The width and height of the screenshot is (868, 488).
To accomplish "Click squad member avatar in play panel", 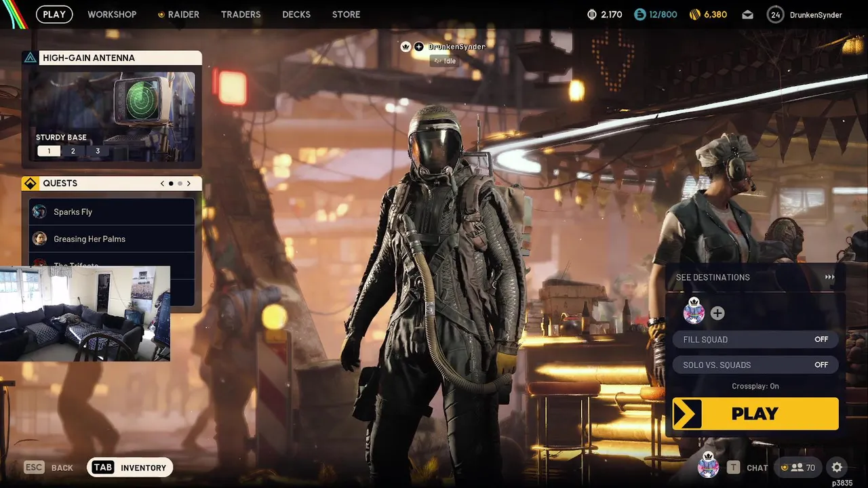I will pyautogui.click(x=694, y=312).
